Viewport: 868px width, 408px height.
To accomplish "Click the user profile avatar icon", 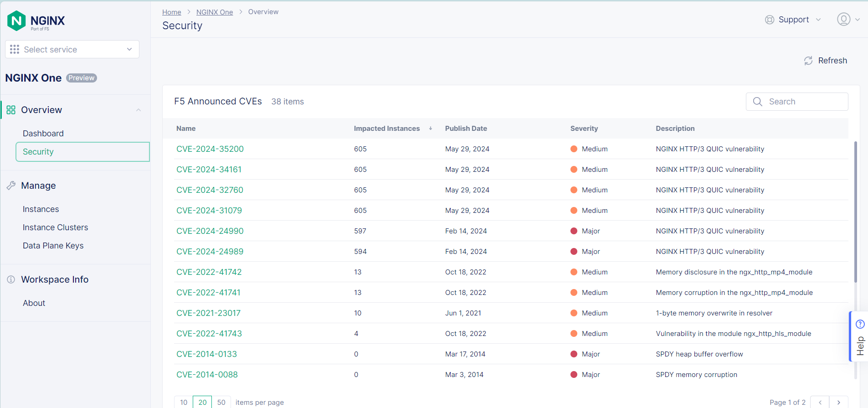I will pyautogui.click(x=843, y=19).
